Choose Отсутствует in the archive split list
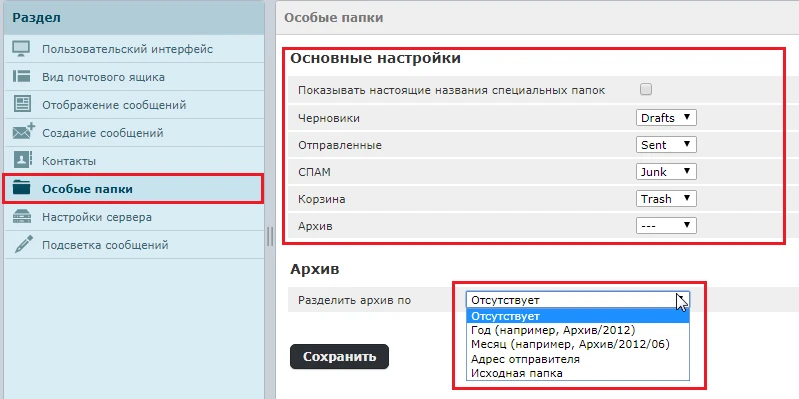The height and width of the screenshot is (399, 799). [x=578, y=316]
